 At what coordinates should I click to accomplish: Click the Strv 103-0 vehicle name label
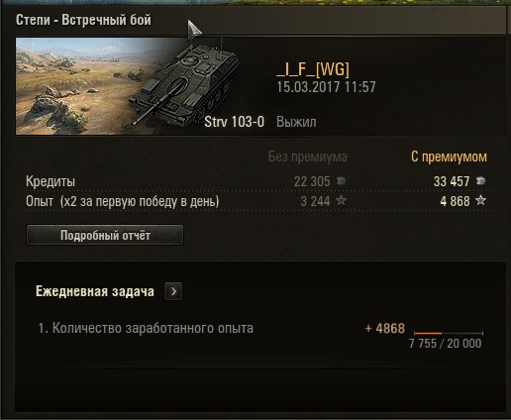pos(235,122)
